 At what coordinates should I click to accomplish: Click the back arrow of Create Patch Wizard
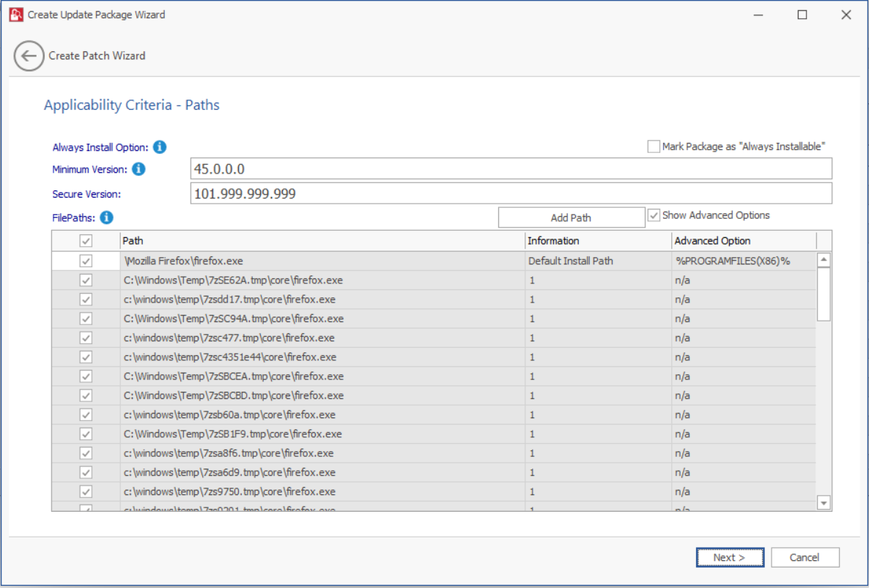(x=29, y=56)
